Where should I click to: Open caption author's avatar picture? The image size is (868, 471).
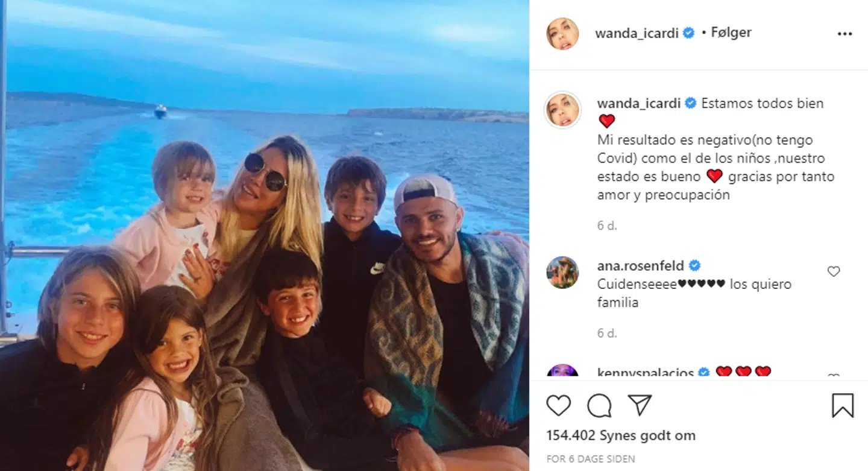click(562, 110)
